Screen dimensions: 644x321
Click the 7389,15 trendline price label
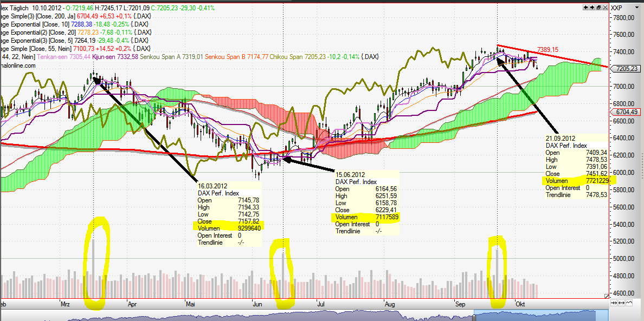tap(548, 48)
